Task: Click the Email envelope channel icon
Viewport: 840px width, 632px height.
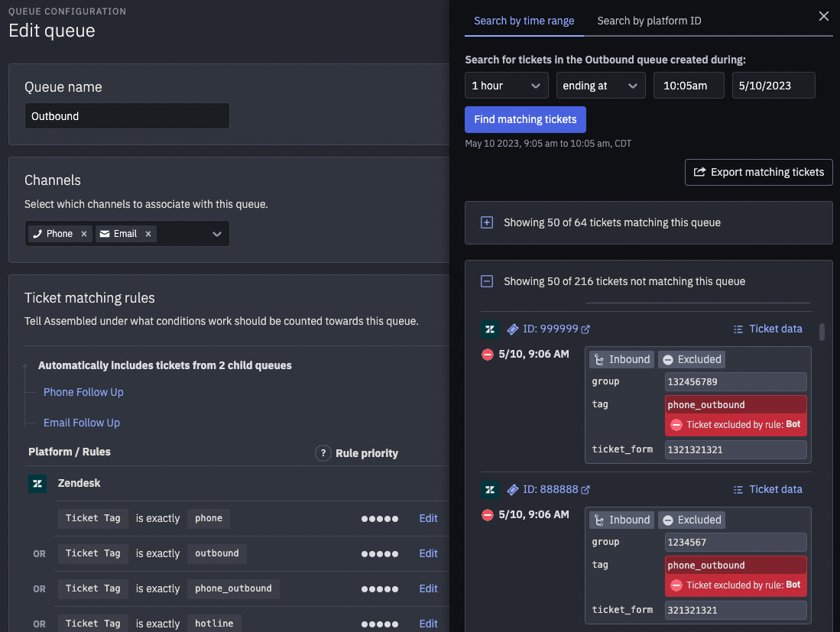Action: pyautogui.click(x=105, y=234)
